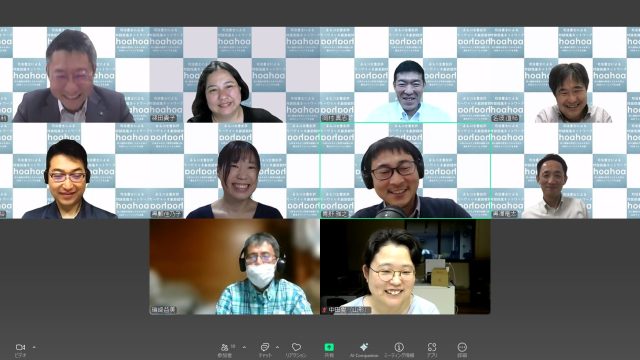Open the chat panel icon

pyautogui.click(x=265, y=347)
